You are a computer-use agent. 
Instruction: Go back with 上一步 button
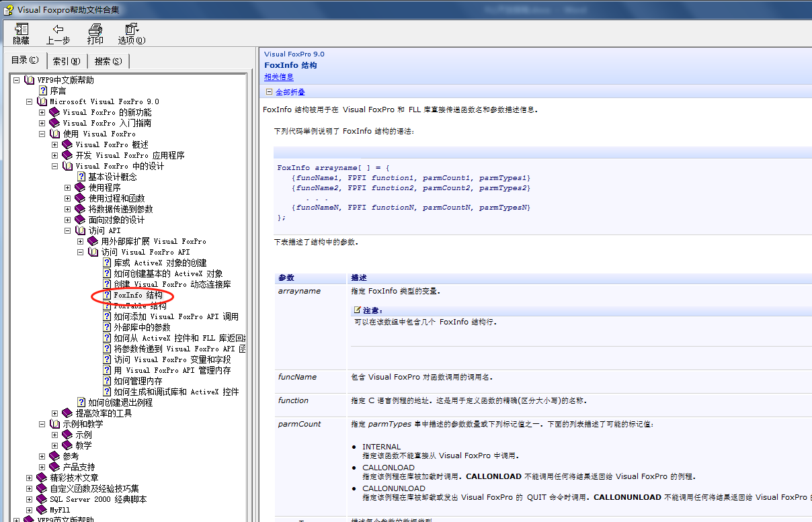pos(58,34)
